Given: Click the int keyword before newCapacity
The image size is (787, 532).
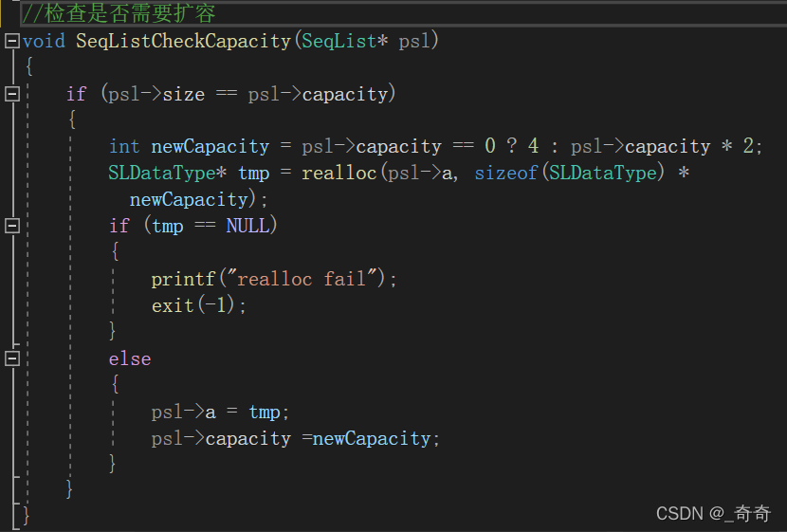Looking at the screenshot, I should click(x=124, y=147).
